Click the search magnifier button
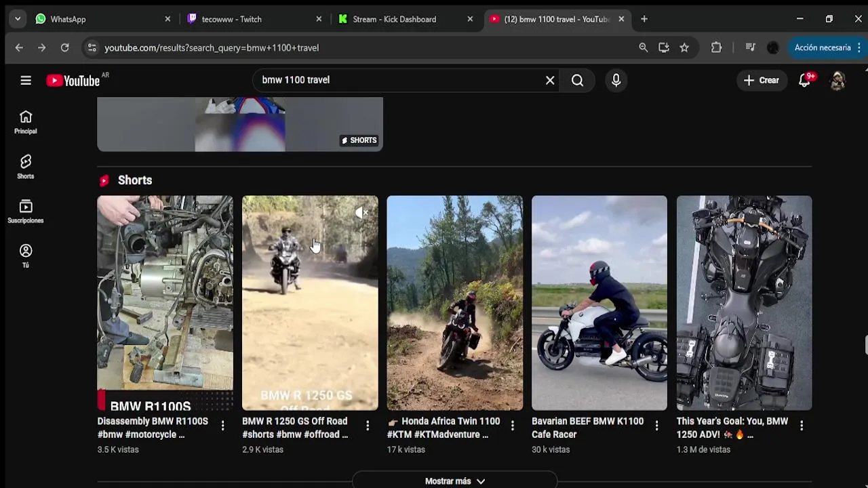This screenshot has width=868, height=488. click(577, 81)
